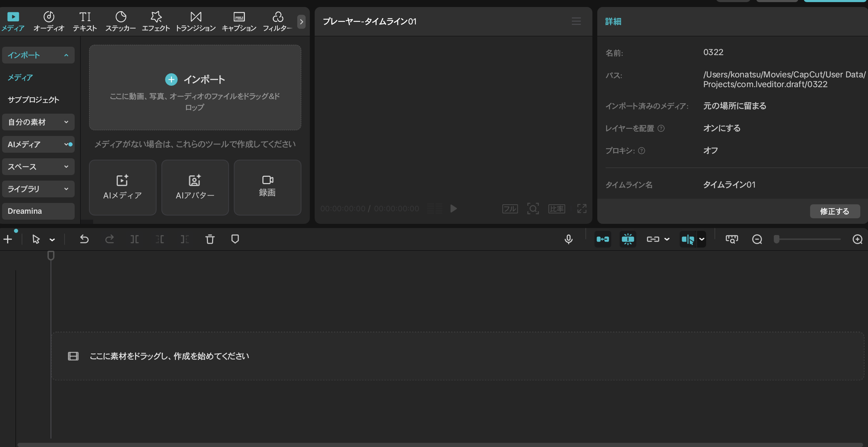Screen dimensions: 868x447
Task: Click the 修正する button
Action: (835, 211)
